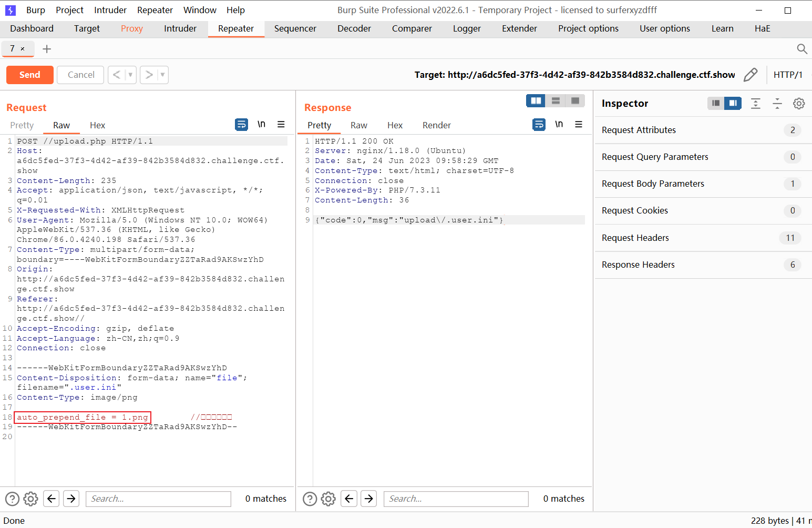The height and width of the screenshot is (528, 812).
Task: Expand Request Query Parameters section
Action: click(x=703, y=157)
